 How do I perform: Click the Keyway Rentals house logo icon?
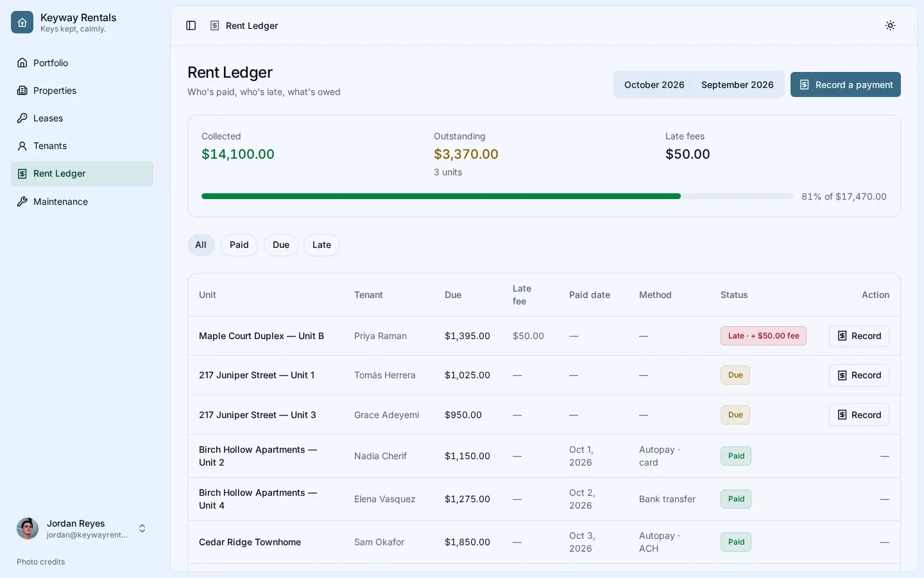tap(22, 22)
